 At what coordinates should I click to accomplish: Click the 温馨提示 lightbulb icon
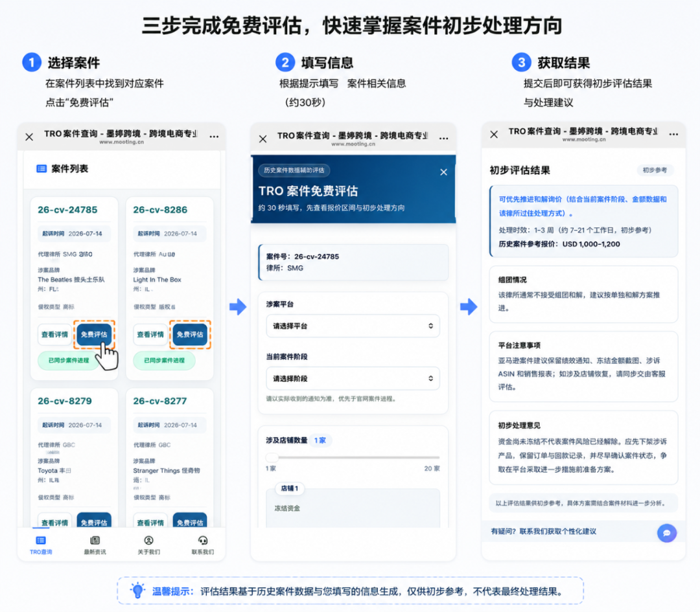click(137, 591)
